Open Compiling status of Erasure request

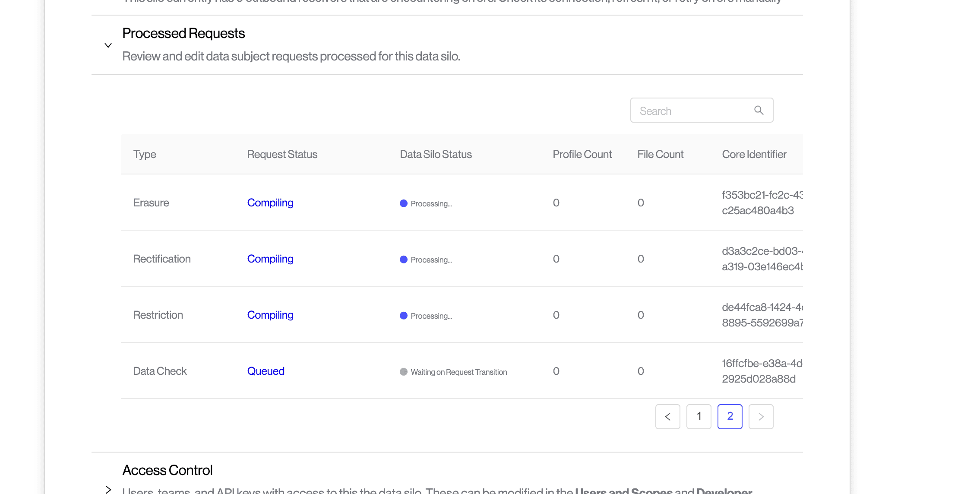point(270,203)
